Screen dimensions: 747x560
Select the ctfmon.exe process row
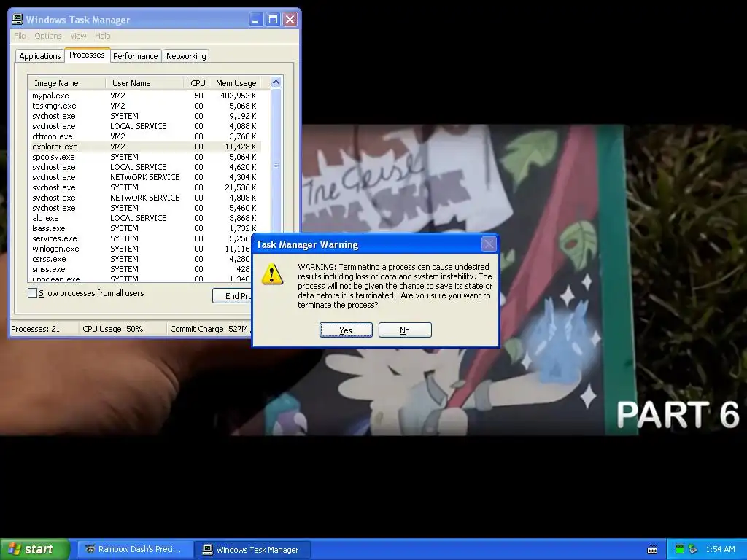coord(144,136)
